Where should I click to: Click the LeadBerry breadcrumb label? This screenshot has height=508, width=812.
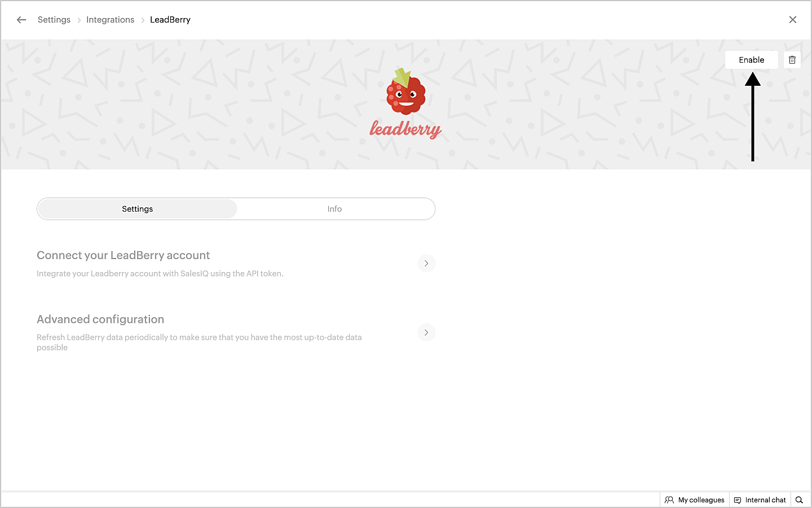point(170,20)
